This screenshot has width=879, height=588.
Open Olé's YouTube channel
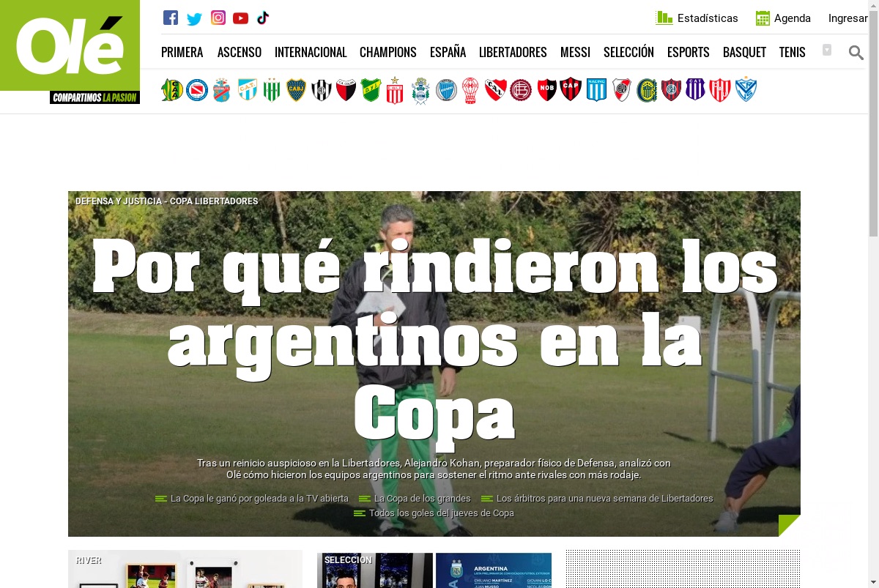[240, 18]
